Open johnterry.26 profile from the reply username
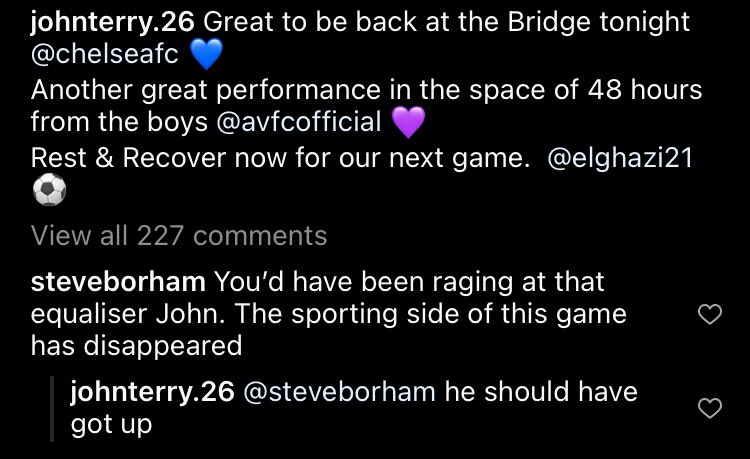 click(153, 392)
